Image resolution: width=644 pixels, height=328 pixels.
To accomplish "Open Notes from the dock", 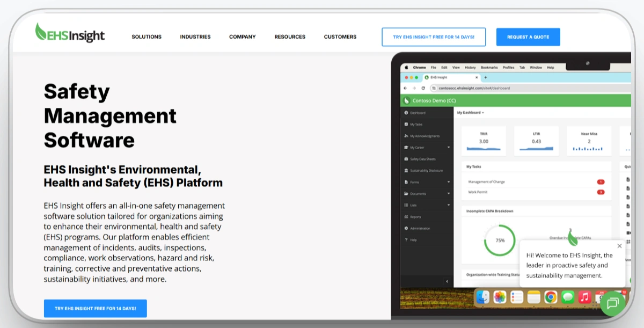I will tap(533, 297).
